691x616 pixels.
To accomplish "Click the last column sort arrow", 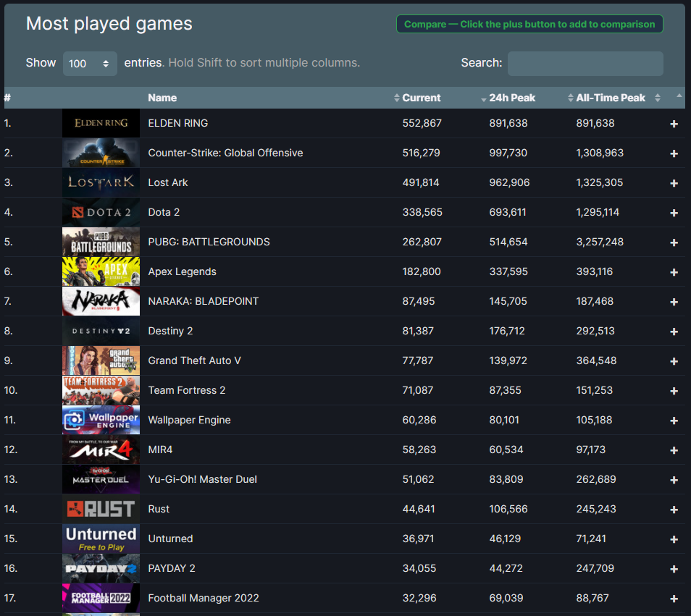I will (679, 96).
